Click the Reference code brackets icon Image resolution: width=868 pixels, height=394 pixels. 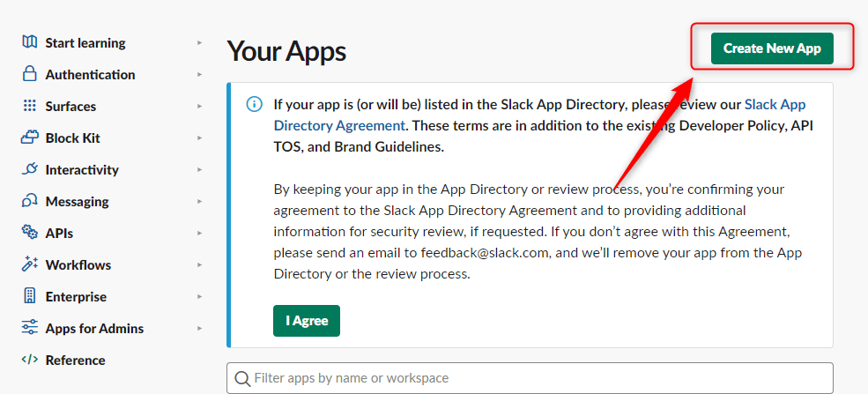click(x=29, y=359)
